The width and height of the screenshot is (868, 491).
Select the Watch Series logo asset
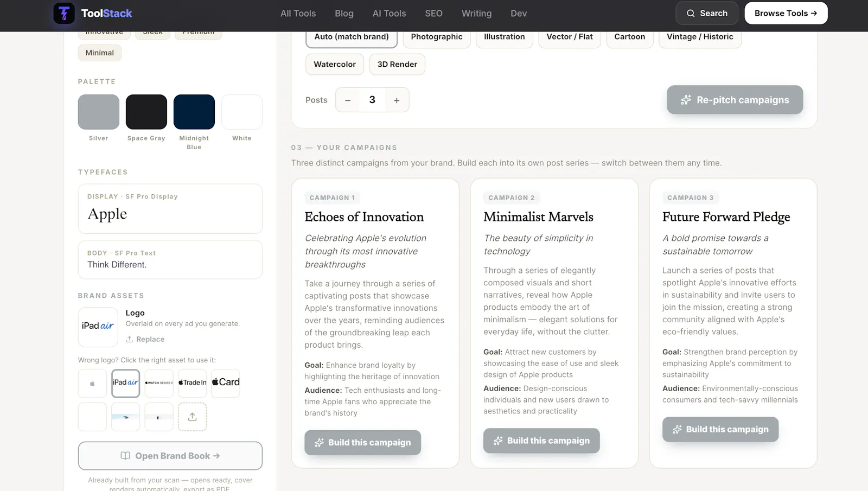click(159, 383)
